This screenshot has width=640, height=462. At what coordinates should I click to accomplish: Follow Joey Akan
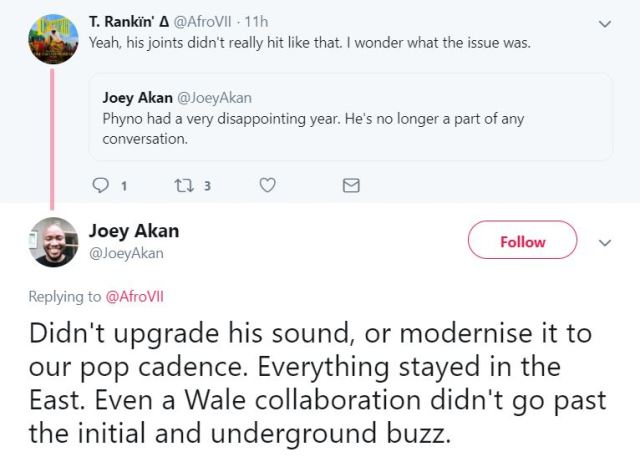(522, 241)
